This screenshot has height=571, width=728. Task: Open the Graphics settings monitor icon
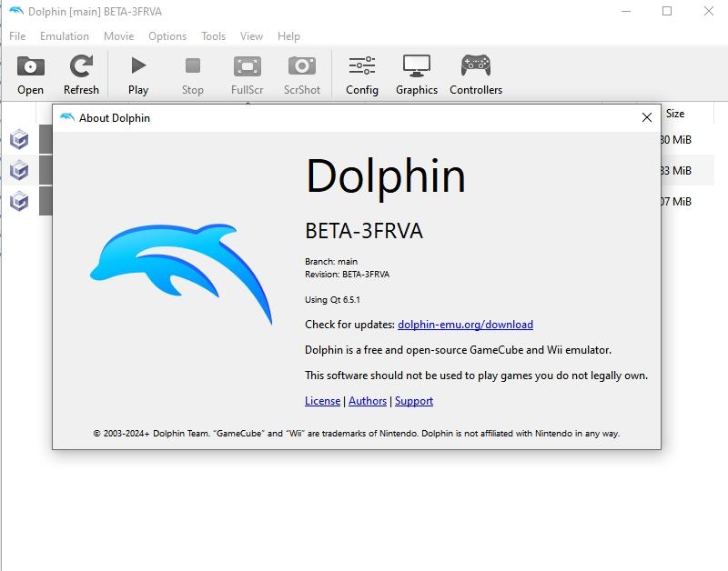click(417, 65)
